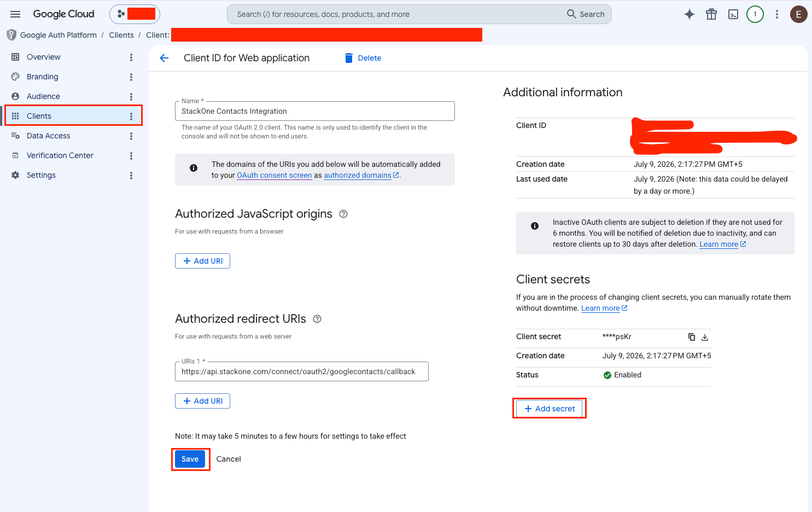
Task: Open the user account avatar E
Action: (799, 14)
